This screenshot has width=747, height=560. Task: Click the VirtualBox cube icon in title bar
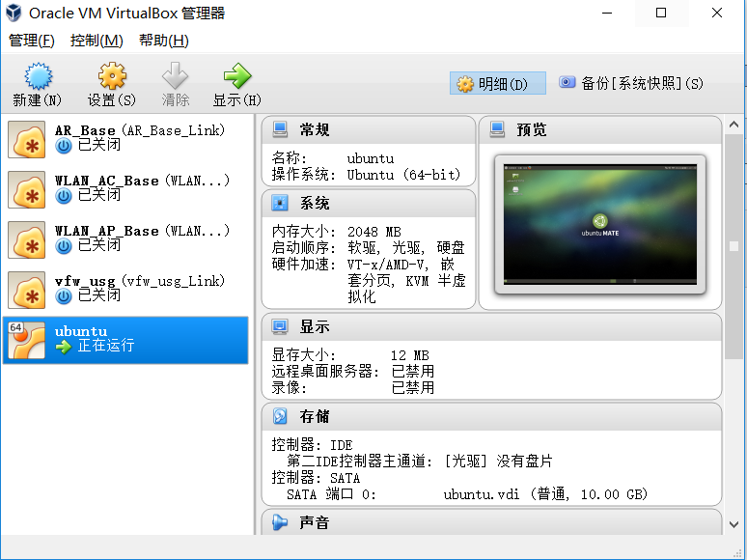14,13
